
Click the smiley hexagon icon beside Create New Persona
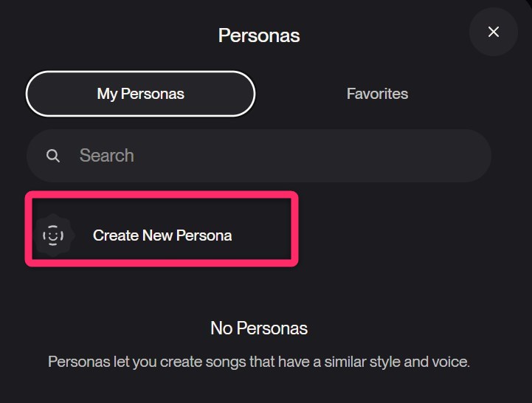click(x=53, y=235)
